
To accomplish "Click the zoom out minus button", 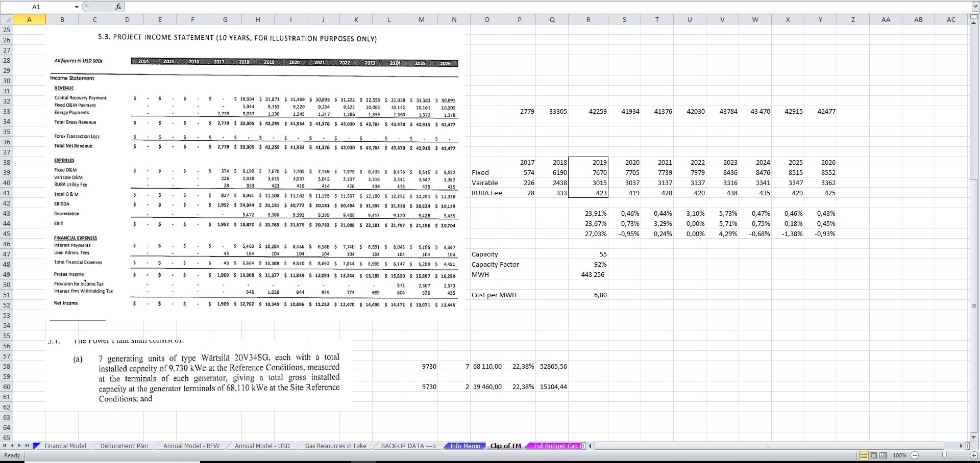I will 914,455.
